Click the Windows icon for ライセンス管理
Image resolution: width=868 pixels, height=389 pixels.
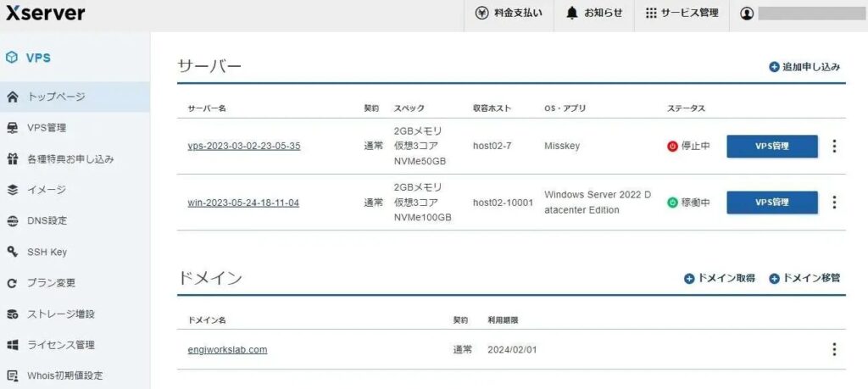click(12, 345)
